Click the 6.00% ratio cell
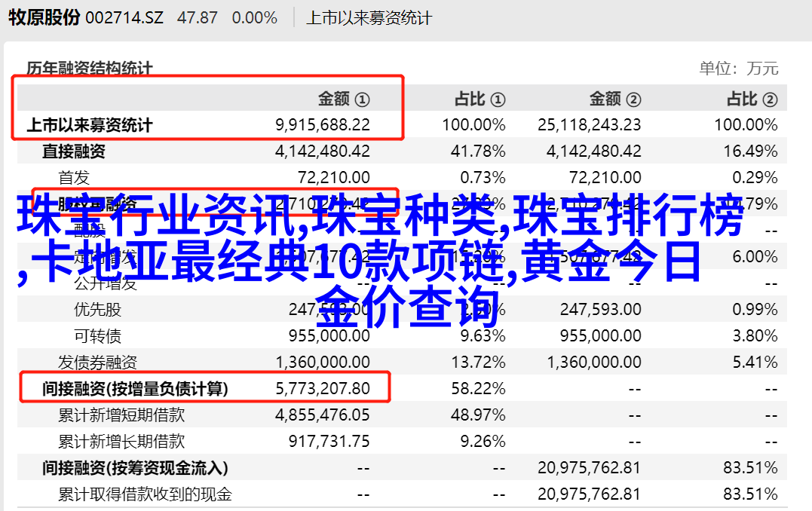This screenshot has height=511, width=812. coord(755,257)
